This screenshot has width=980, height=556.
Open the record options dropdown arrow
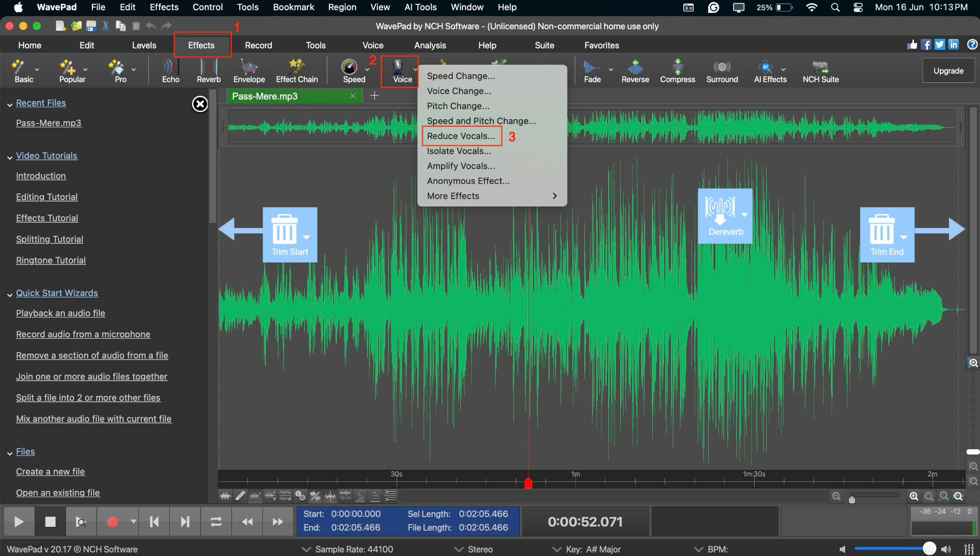point(134,522)
